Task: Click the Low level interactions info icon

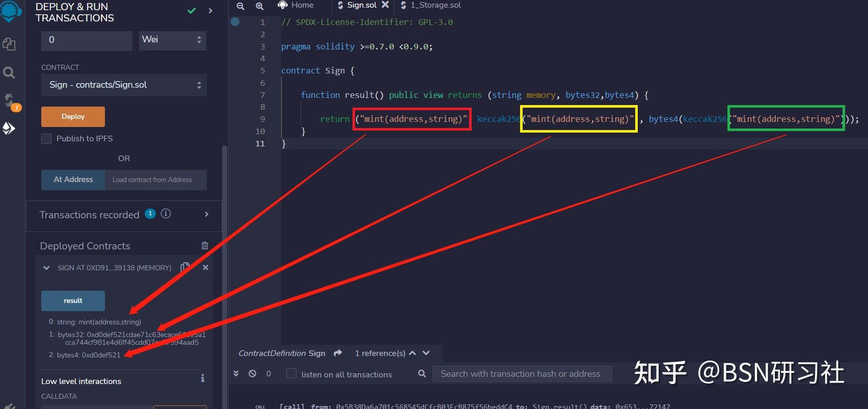Action: (202, 378)
